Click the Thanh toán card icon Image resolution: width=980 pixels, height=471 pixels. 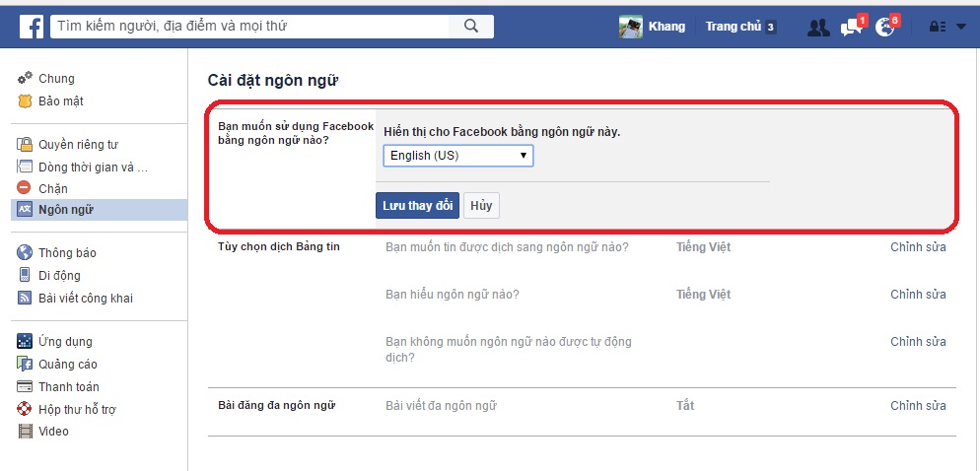25,386
